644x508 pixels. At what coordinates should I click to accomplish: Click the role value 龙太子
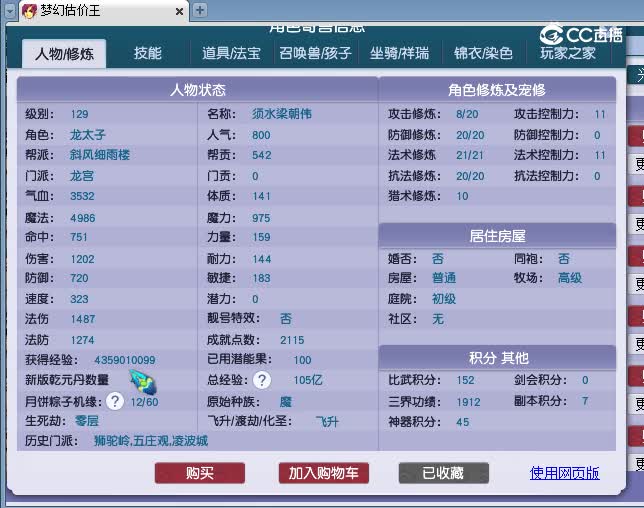click(87, 135)
